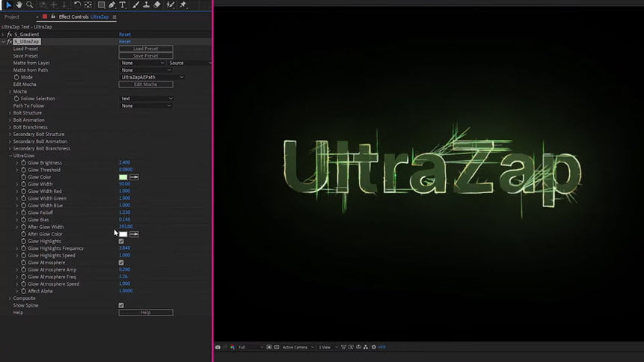Select the Clone Stamp tool
This screenshot has height=362, width=644.
pyautogui.click(x=146, y=4)
